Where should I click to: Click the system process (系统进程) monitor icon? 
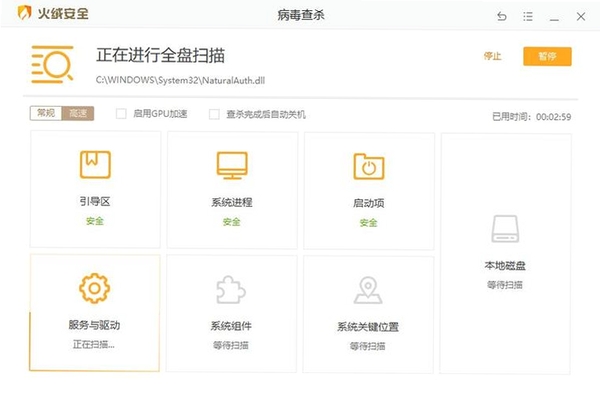pyautogui.click(x=232, y=165)
